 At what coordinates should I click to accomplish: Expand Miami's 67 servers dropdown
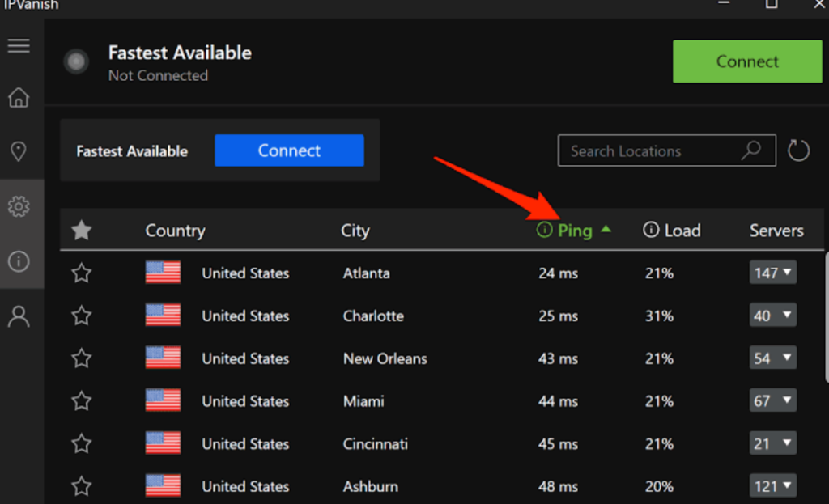point(772,400)
